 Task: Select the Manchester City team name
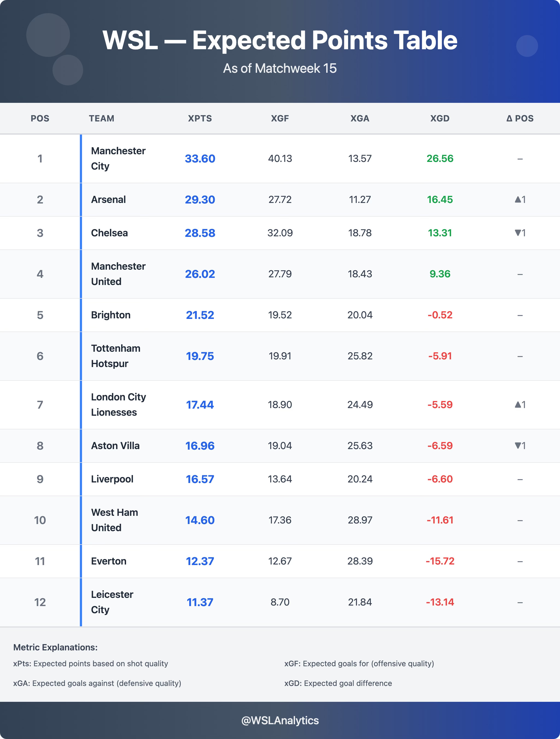coord(118,158)
